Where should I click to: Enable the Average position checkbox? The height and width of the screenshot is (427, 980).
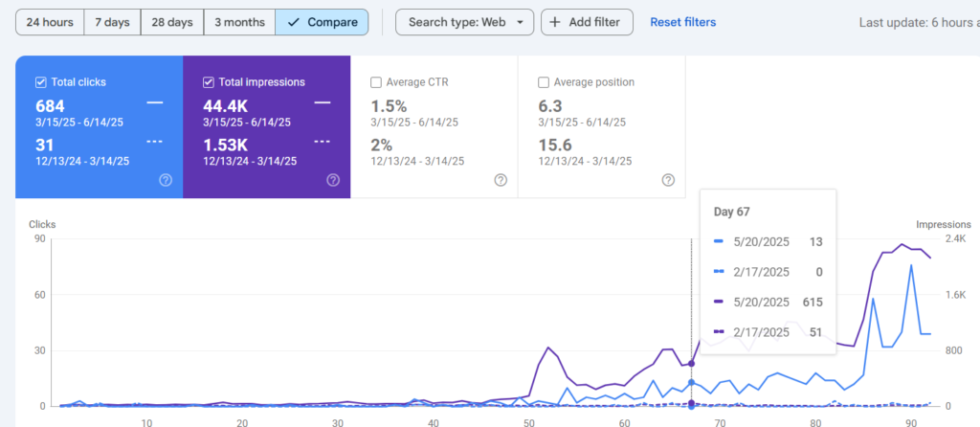coord(544,82)
